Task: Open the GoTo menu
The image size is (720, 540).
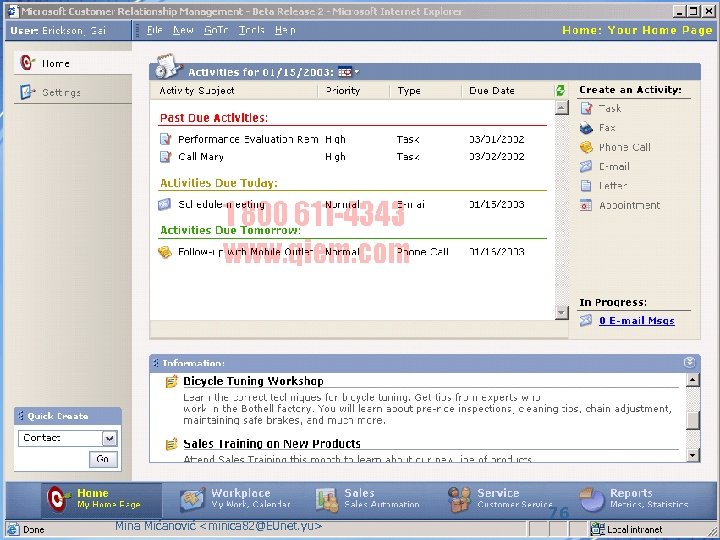Action: (x=216, y=30)
